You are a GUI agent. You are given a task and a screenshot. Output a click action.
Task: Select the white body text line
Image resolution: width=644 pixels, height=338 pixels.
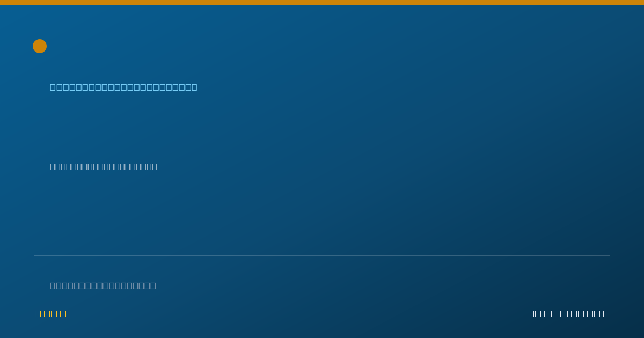[104, 166]
